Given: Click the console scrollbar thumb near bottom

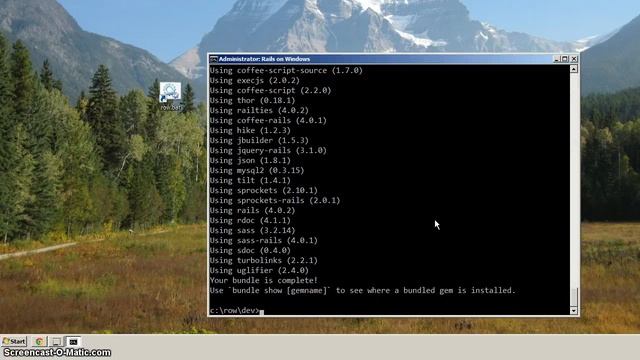Looking at the screenshot, I should 573,297.
